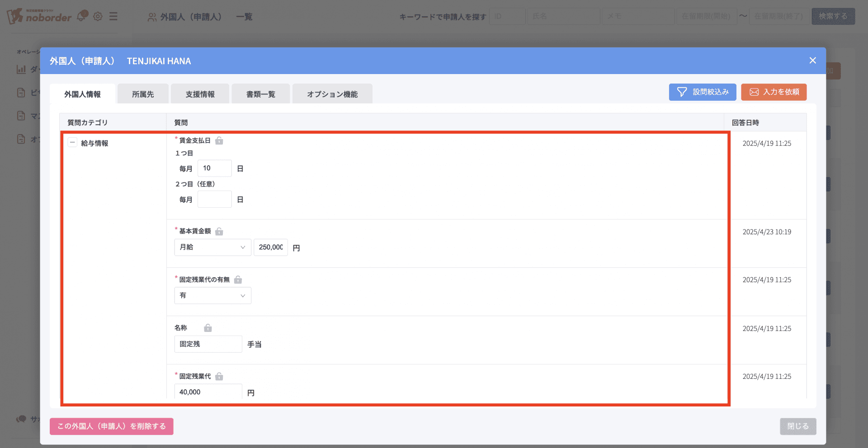
Task: Close the applicant dialog with X
Action: 812,61
